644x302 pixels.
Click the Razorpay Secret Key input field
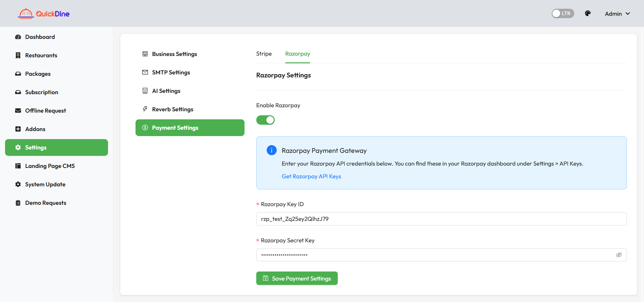441,255
